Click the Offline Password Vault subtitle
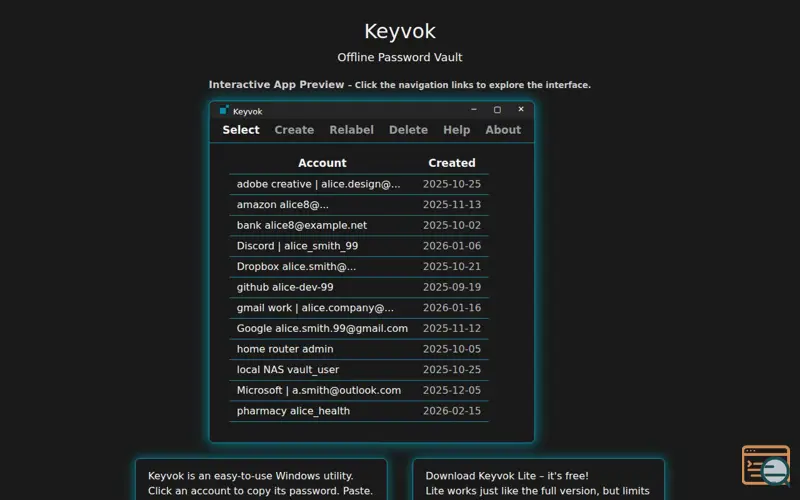This screenshot has height=500, width=800. point(399,58)
